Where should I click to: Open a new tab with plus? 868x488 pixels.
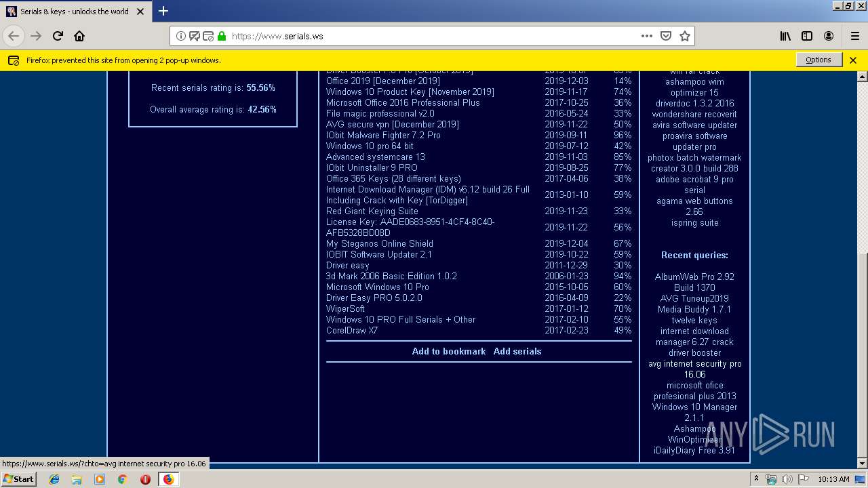[x=163, y=11]
